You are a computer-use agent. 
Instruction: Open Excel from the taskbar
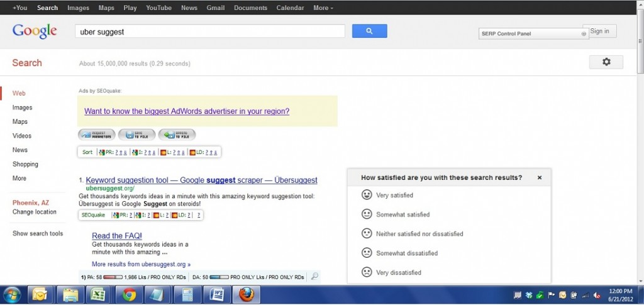click(x=98, y=295)
